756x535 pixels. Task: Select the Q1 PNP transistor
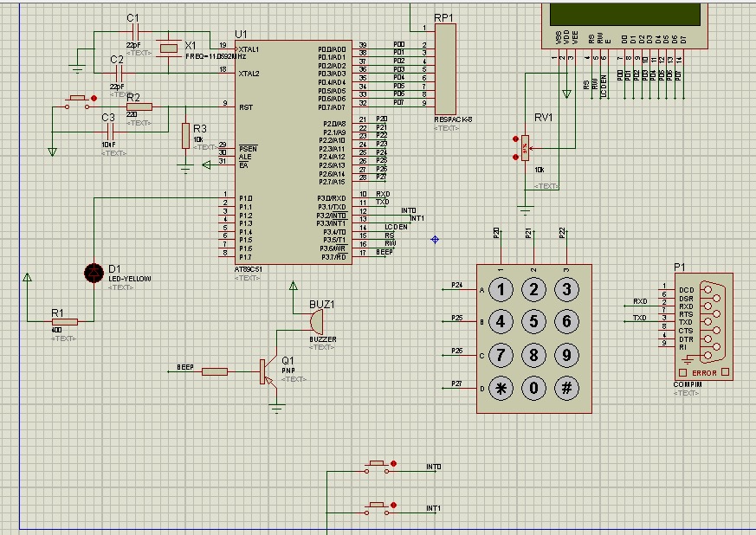point(267,371)
